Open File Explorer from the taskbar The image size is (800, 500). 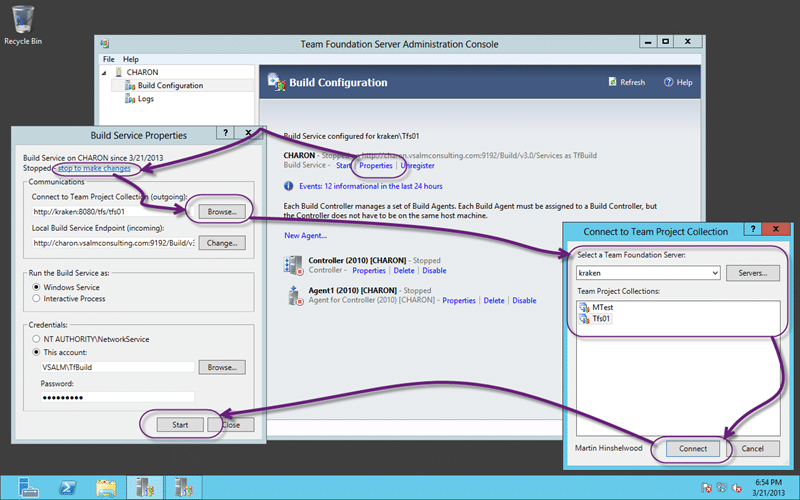click(106, 488)
